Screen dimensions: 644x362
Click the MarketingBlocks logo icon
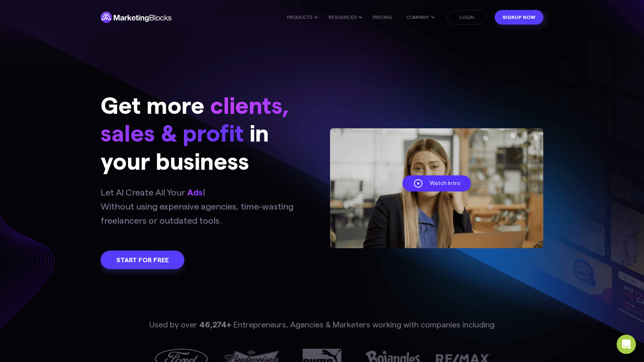pos(106,17)
